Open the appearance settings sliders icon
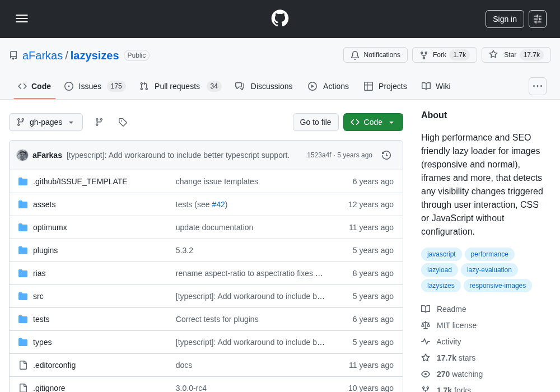560x392 pixels. point(538,19)
